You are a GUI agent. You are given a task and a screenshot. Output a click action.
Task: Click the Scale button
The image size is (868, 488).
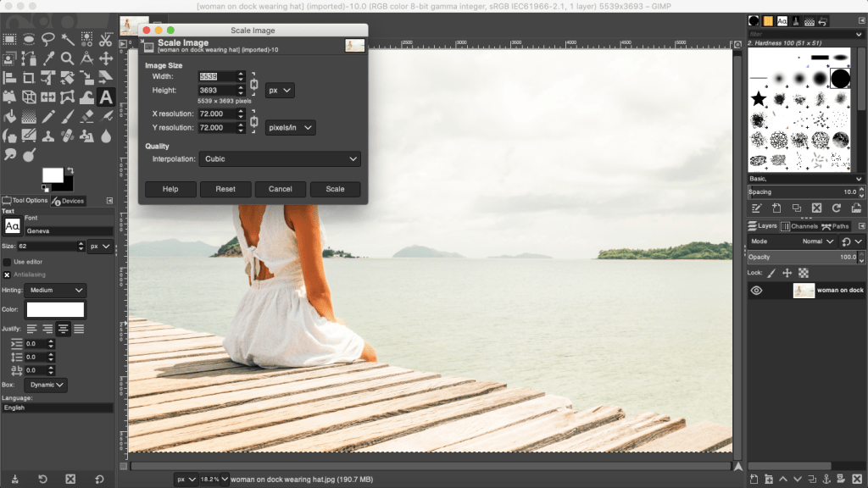335,189
